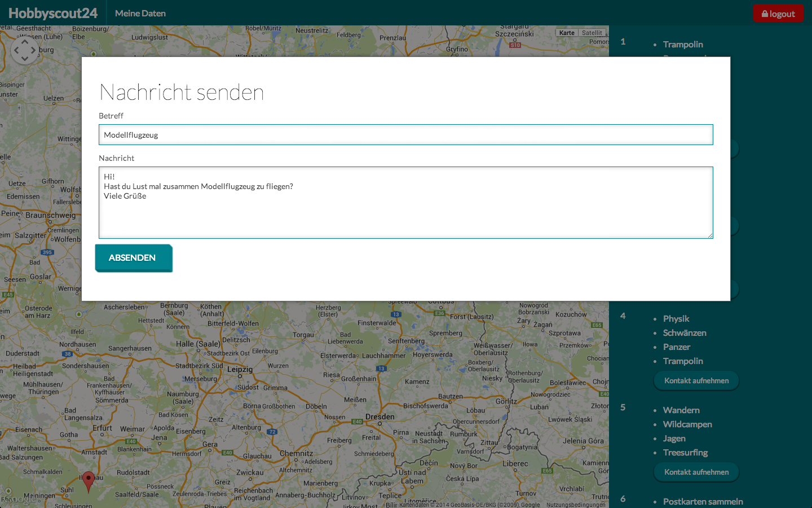812x508 pixels.
Task: Click the Wildcampen hobby text
Action: coord(687,424)
